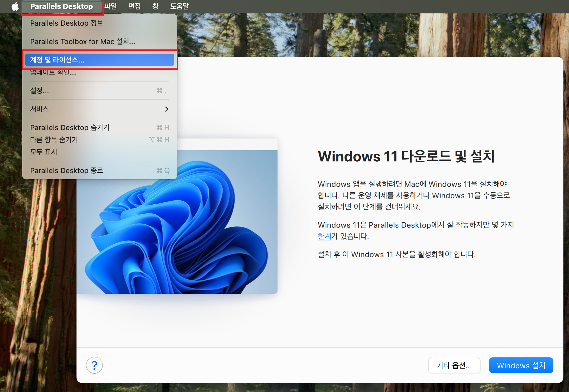This screenshot has height=392, width=569.
Task: Open the 창 menu in menu bar
Action: pyautogui.click(x=156, y=6)
